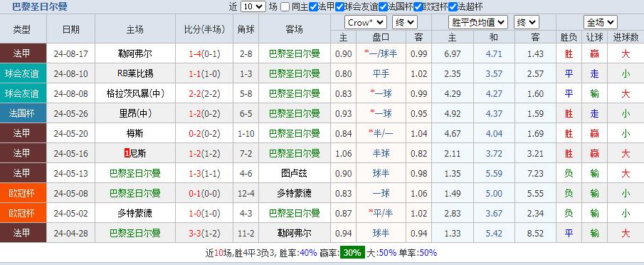The height and width of the screenshot is (265, 644).
Task: Click the handicap *一/球半 cell
Action: (x=381, y=54)
